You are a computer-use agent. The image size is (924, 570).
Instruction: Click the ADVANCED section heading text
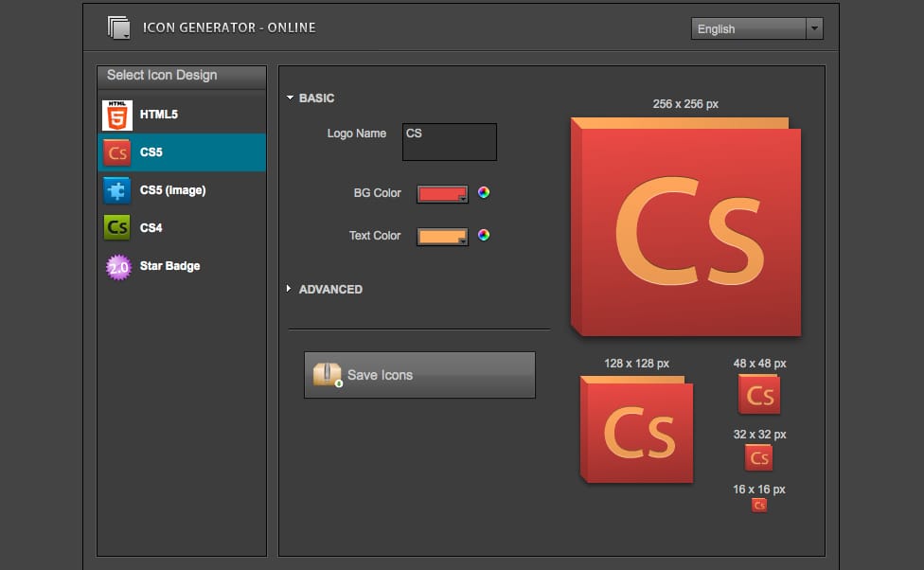(330, 290)
